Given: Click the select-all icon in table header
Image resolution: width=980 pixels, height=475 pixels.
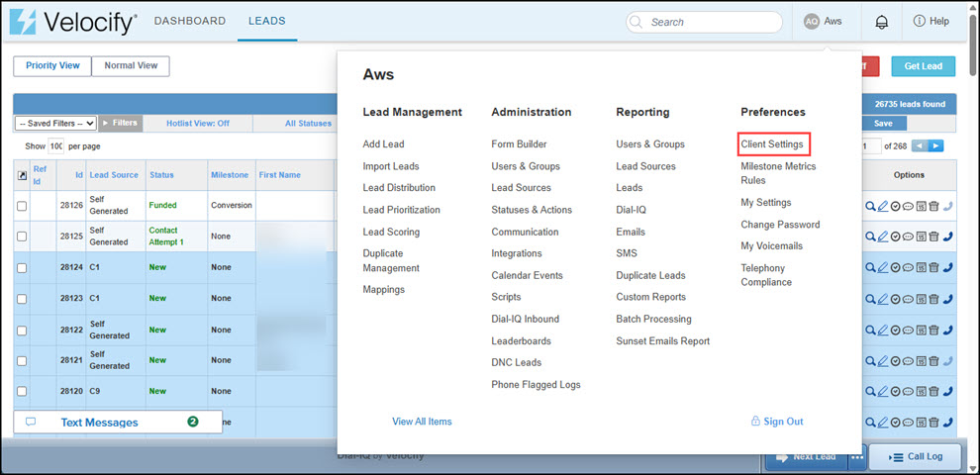Looking at the screenshot, I should [22, 175].
